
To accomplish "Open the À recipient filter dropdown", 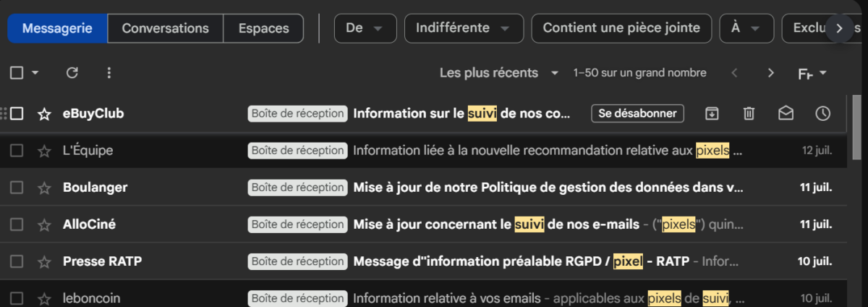I will point(746,28).
